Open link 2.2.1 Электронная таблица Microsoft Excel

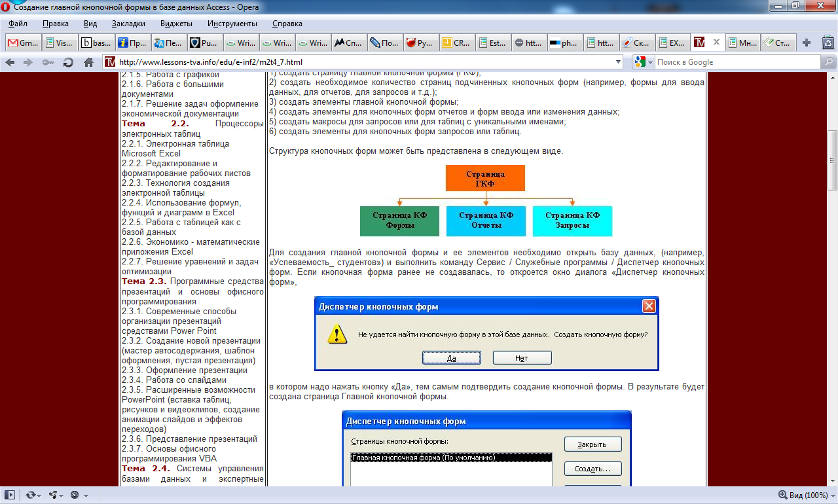coord(175,149)
